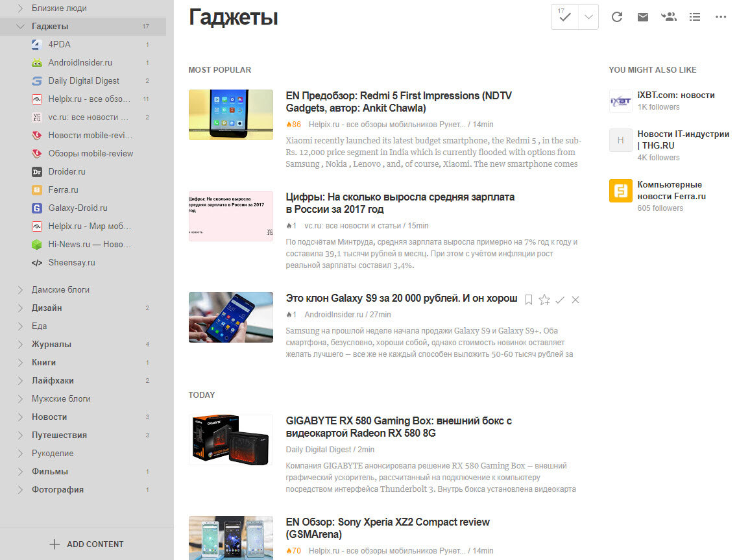Select the Рукоделие category

53,454
